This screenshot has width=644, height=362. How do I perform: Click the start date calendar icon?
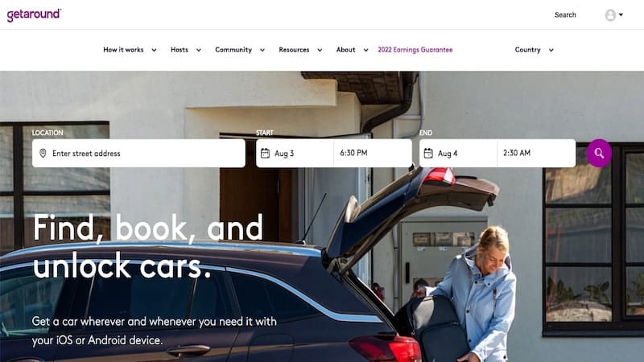pos(266,153)
